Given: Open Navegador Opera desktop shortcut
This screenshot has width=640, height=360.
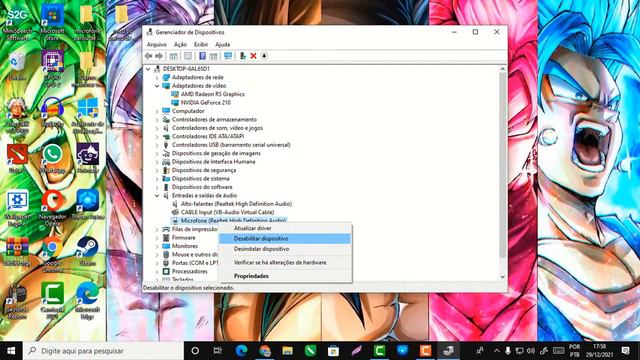Looking at the screenshot, I should tap(52, 207).
